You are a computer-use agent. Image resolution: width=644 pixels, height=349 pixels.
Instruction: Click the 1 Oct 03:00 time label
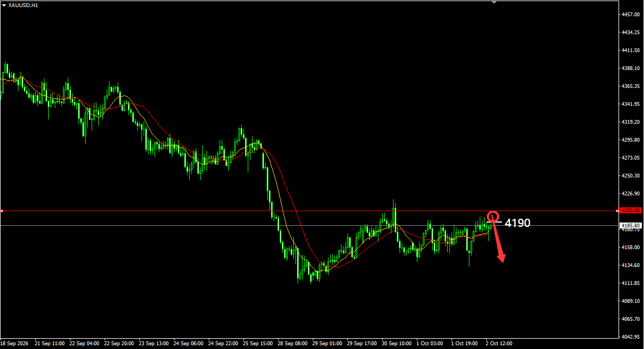coord(430,344)
